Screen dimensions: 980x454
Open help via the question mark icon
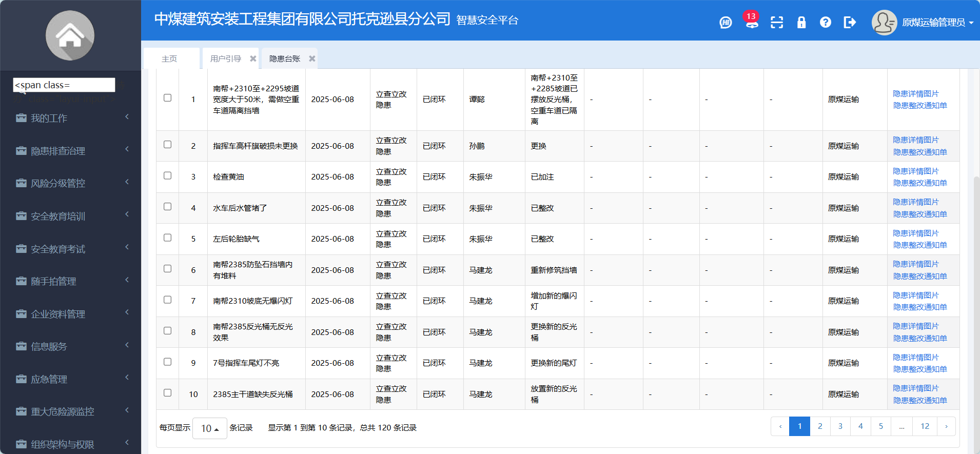pos(825,23)
